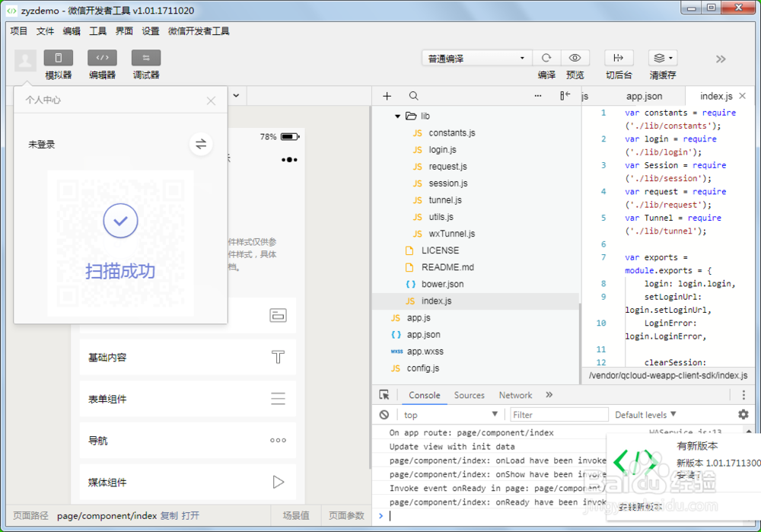Create a new file with the plus icon
The height and width of the screenshot is (532, 761).
[387, 96]
